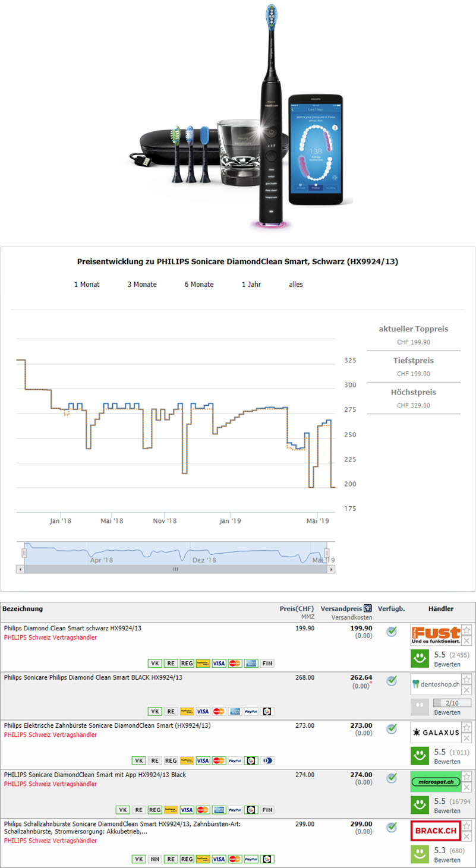The height and width of the screenshot is (868, 476).
Task: Click the availability checkmark for BRACK.CH offer
Action: [391, 827]
